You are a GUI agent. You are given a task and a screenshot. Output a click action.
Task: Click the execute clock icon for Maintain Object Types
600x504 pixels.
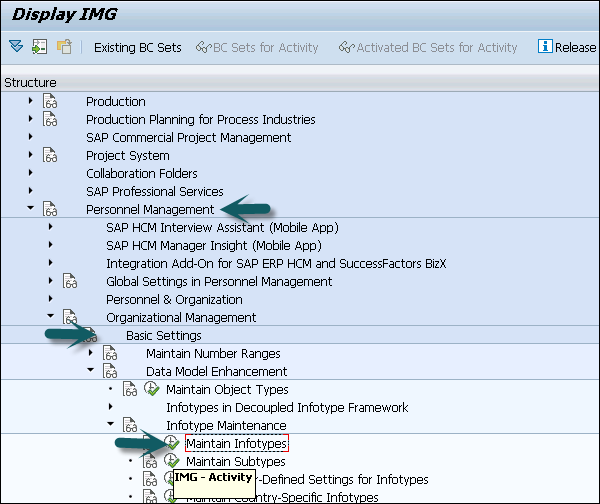(x=151, y=389)
